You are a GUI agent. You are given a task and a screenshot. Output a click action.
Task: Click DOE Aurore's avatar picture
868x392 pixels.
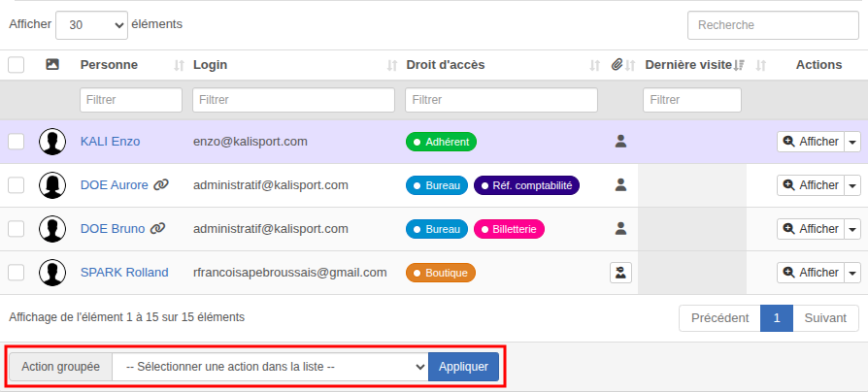pyautogui.click(x=52, y=185)
